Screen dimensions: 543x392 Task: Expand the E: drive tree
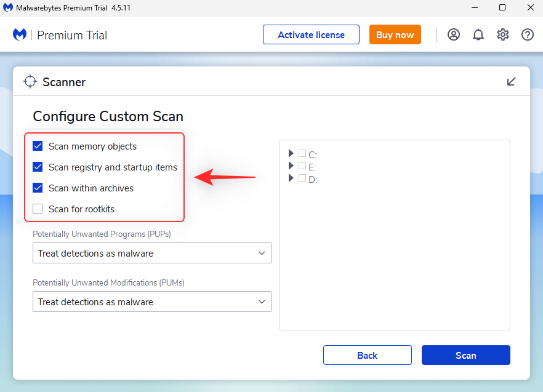click(291, 166)
